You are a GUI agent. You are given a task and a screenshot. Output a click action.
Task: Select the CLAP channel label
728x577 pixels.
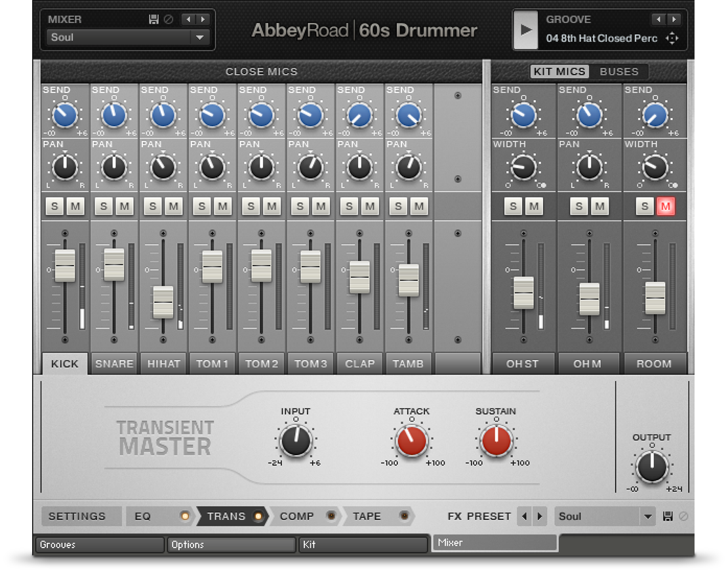click(x=360, y=363)
